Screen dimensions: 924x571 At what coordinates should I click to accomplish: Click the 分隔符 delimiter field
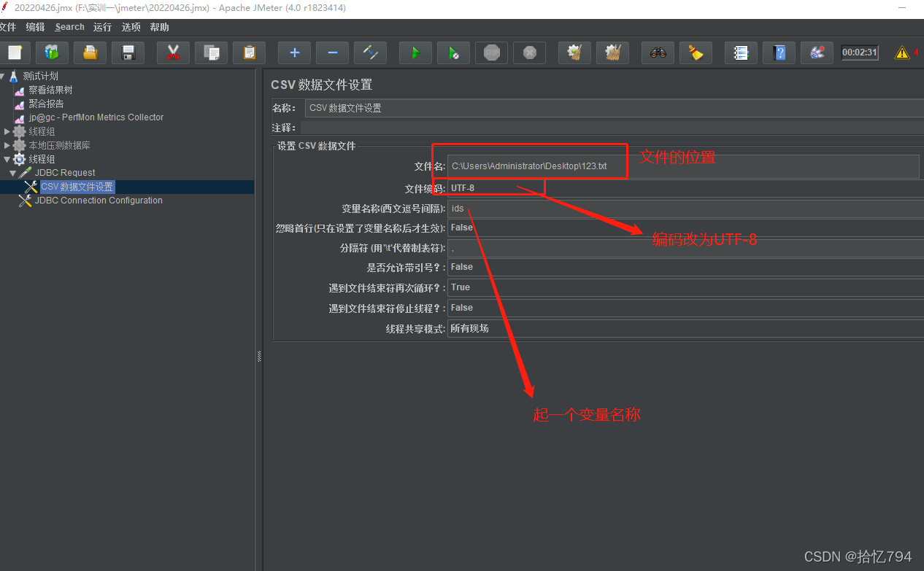pyautogui.click(x=685, y=248)
